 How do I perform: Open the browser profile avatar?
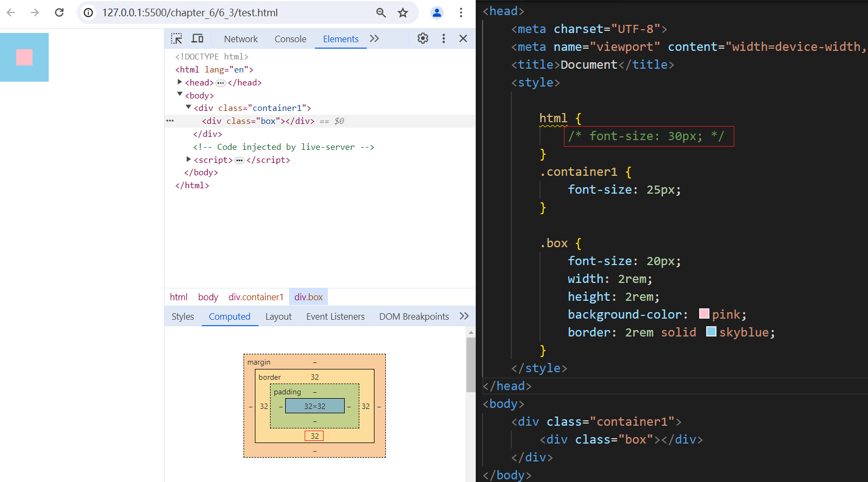pos(437,12)
